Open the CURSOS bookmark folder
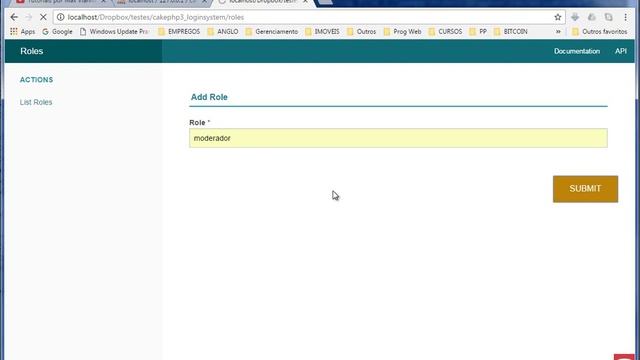 pos(445,31)
